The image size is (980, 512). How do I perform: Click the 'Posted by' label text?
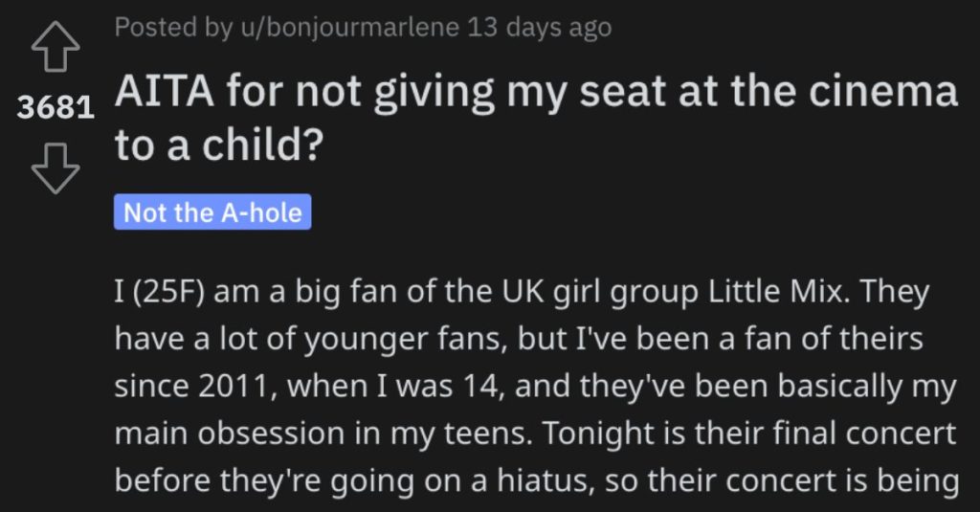click(x=174, y=28)
